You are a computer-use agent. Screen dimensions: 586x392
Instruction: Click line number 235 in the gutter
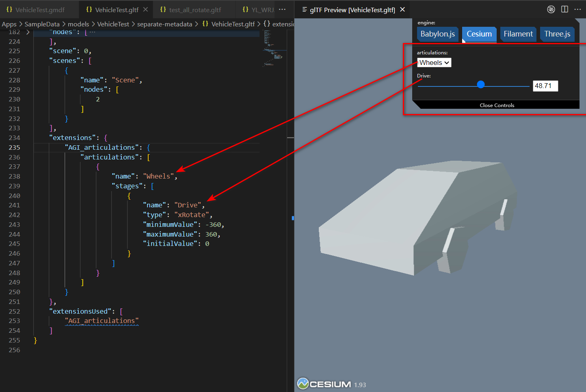(x=14, y=147)
